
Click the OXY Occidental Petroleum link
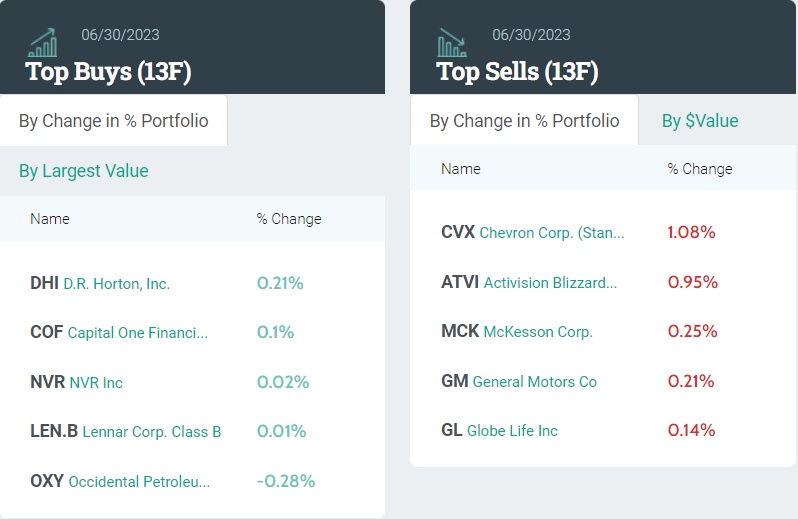(x=120, y=481)
